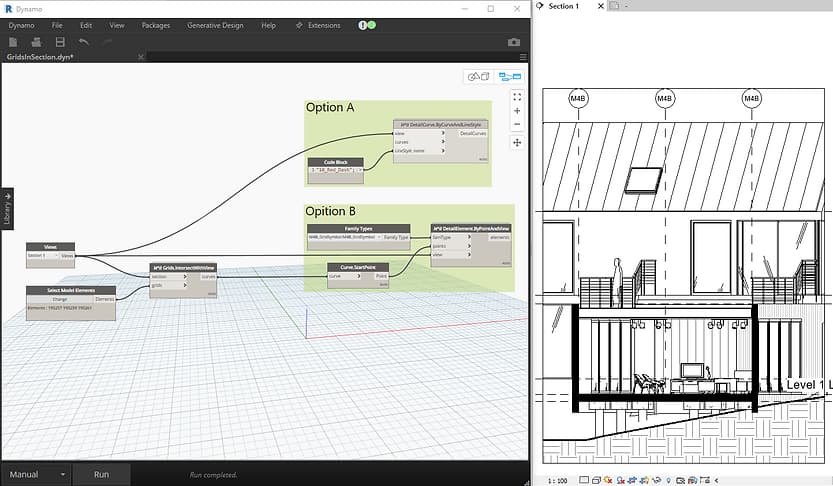This screenshot has height=486, width=833.
Task: Click the zoom in plus icon
Action: tap(517, 111)
